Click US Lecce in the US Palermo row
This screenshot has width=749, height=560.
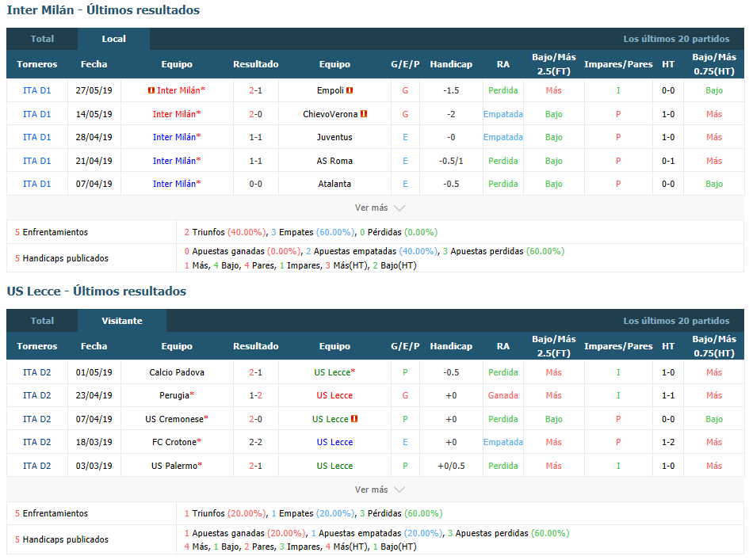coord(334,466)
